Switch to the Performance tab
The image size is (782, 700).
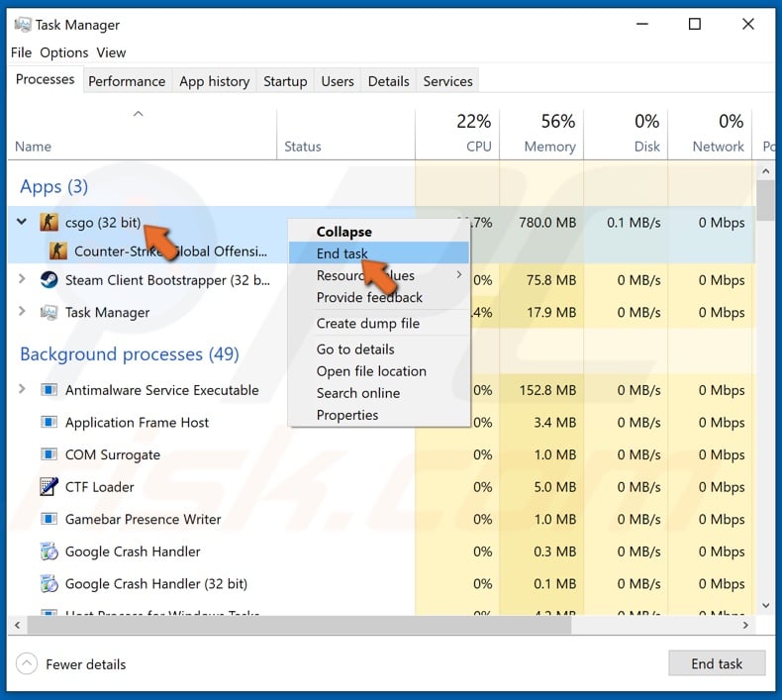tap(127, 81)
